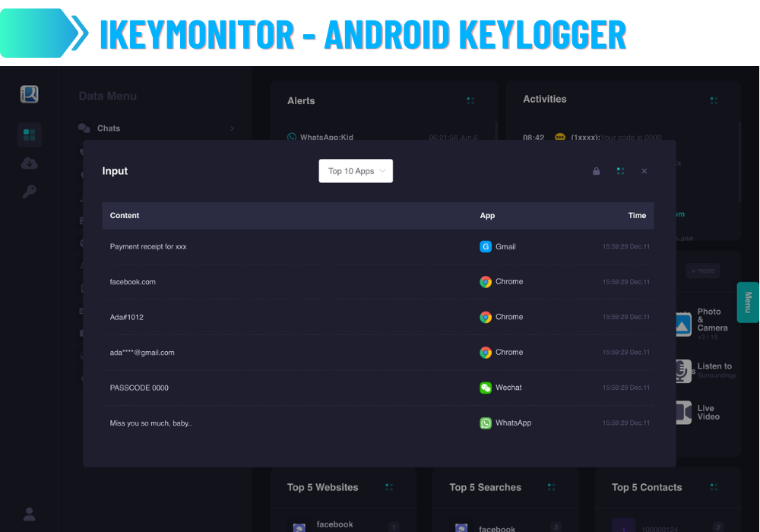Close the Input panel

[644, 171]
